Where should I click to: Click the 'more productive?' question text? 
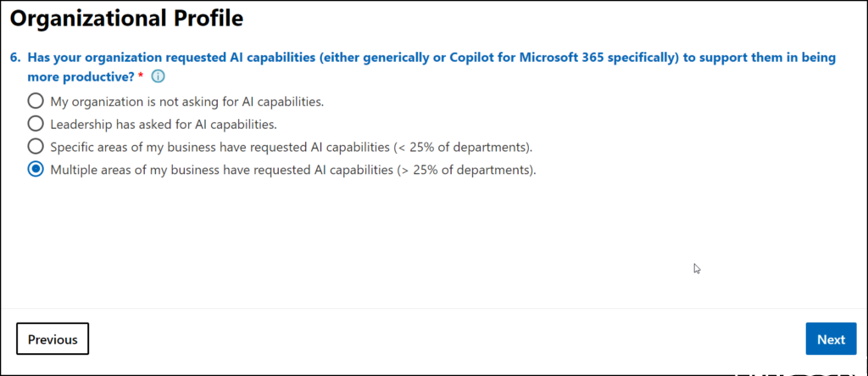coord(81,76)
